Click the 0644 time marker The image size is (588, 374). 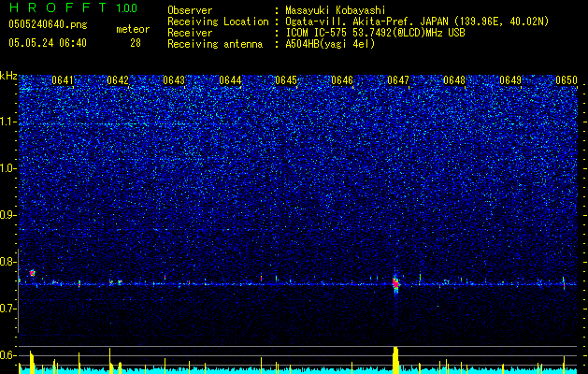(x=230, y=80)
